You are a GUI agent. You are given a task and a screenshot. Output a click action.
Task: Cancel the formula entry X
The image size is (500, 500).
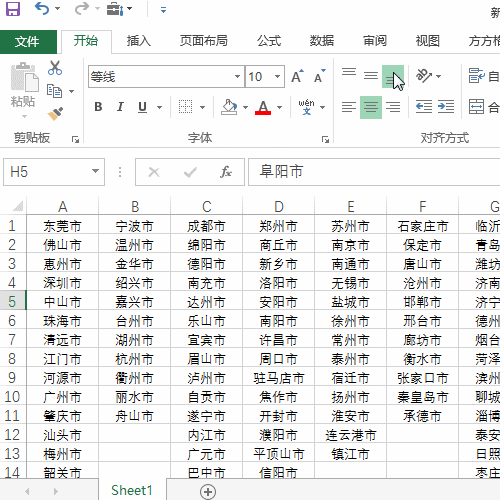click(x=154, y=172)
